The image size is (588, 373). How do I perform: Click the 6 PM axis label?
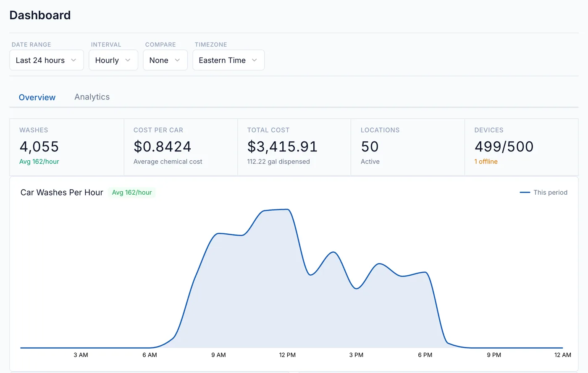425,355
